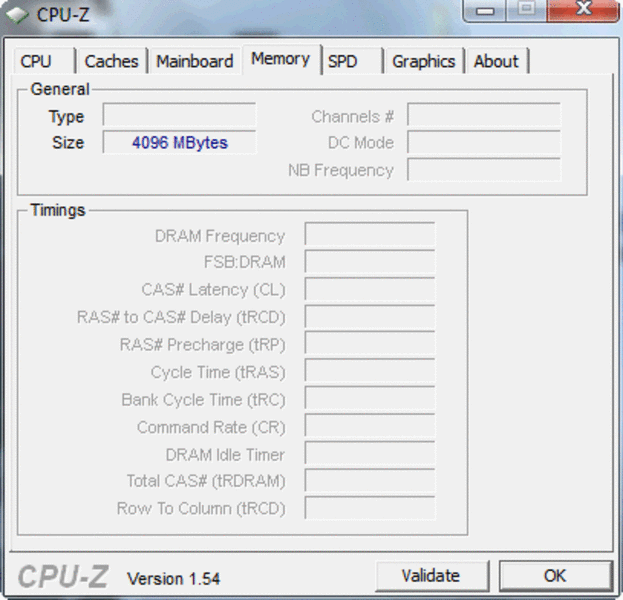Click the DRAM Frequency field

pos(370,234)
